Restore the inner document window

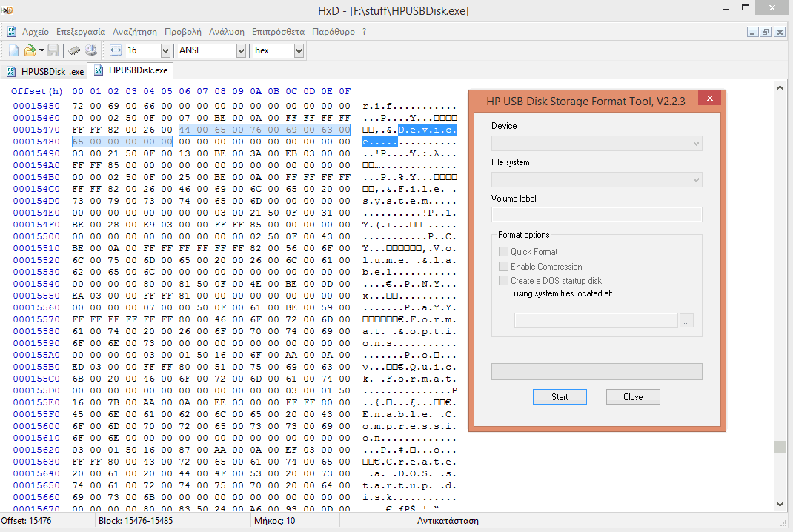[766, 32]
